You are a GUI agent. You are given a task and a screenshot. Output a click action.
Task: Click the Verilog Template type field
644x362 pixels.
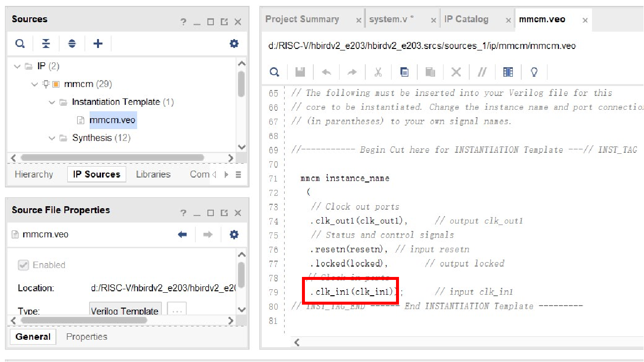(125, 310)
